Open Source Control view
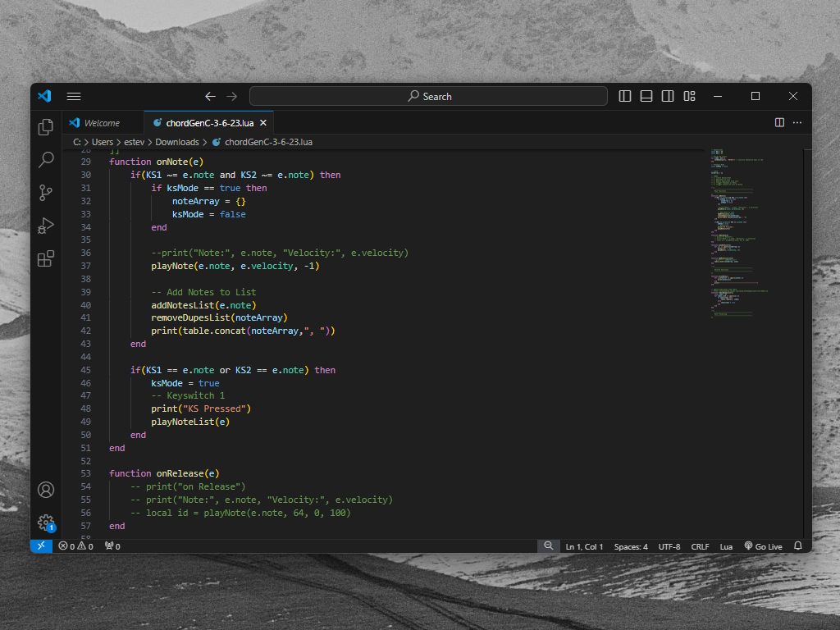The image size is (840, 630). (46, 193)
